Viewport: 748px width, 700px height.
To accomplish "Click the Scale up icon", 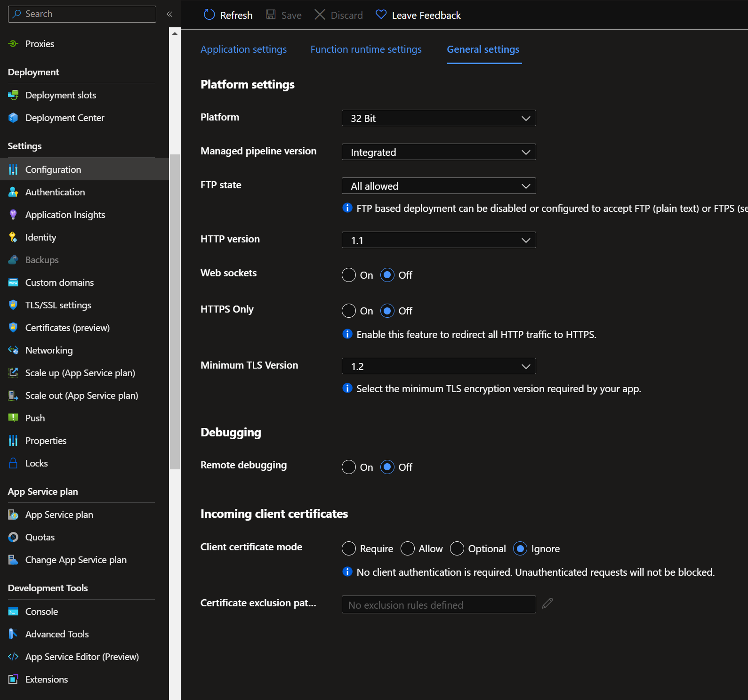I will (13, 373).
